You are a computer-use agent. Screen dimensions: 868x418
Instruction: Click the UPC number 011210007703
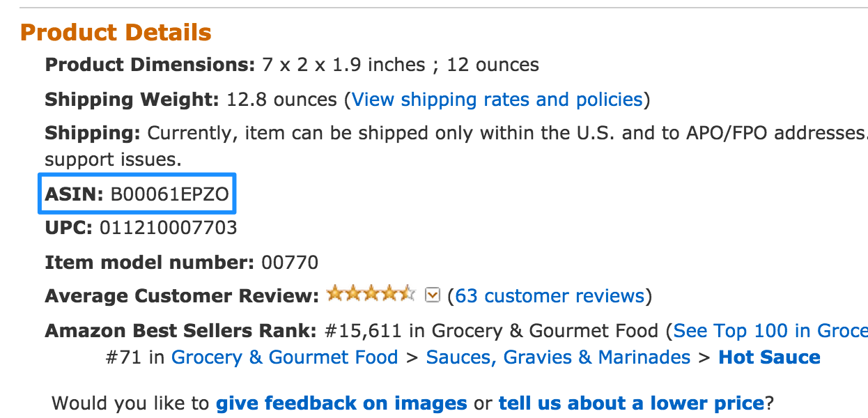tap(168, 227)
